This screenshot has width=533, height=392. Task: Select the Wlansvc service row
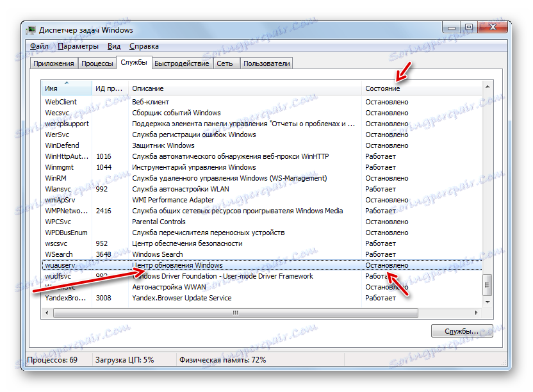(262, 189)
